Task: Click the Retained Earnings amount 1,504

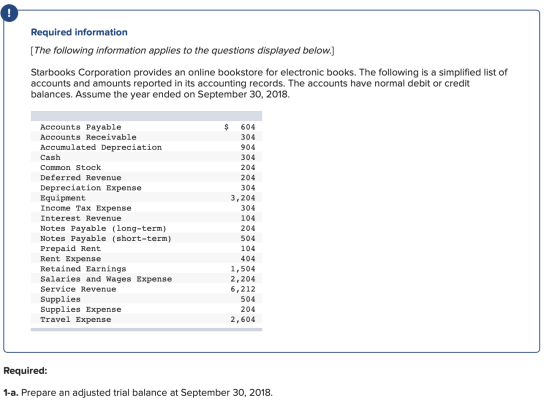Action: click(242, 269)
